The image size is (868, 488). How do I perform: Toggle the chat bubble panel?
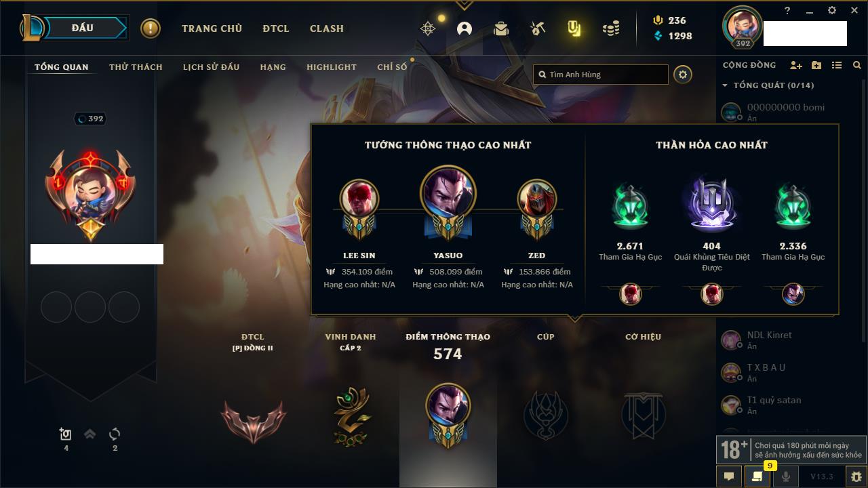(729, 476)
